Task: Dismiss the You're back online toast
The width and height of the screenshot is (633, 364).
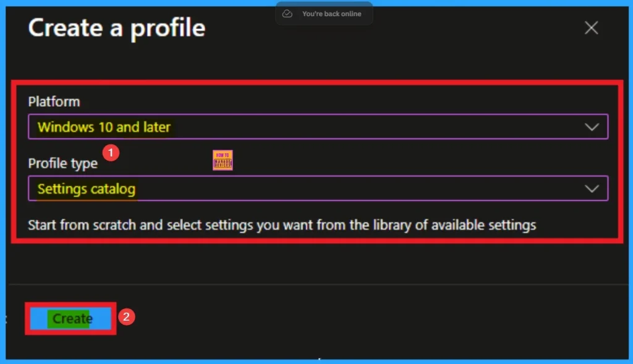Action: coord(324,13)
